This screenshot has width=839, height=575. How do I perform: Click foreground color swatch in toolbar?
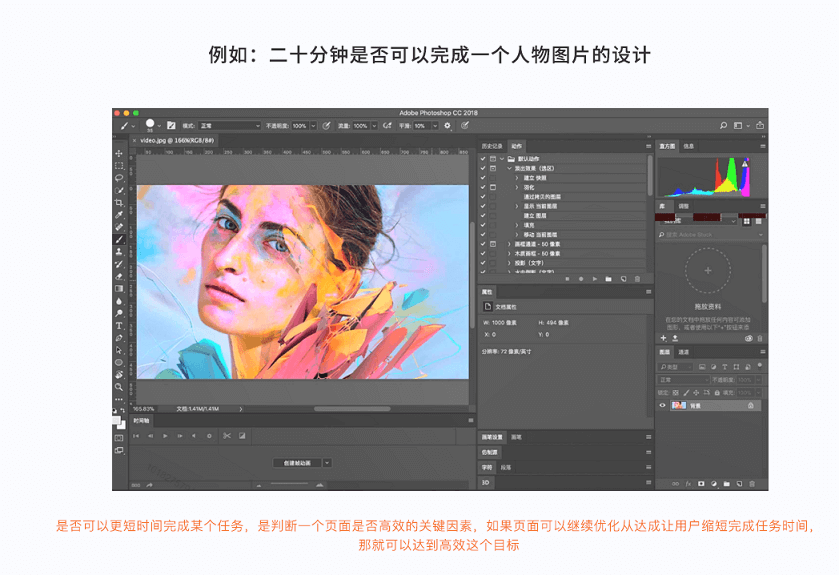click(116, 420)
